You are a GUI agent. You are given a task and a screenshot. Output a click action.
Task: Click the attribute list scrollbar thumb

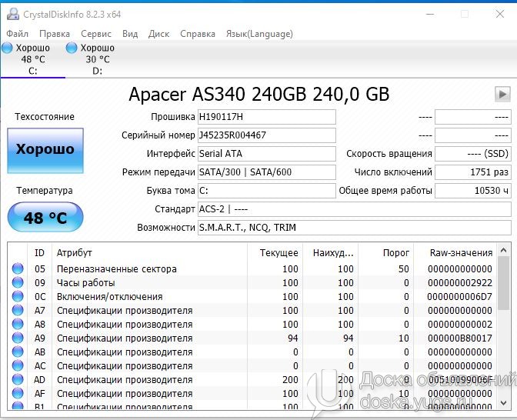[x=503, y=283]
